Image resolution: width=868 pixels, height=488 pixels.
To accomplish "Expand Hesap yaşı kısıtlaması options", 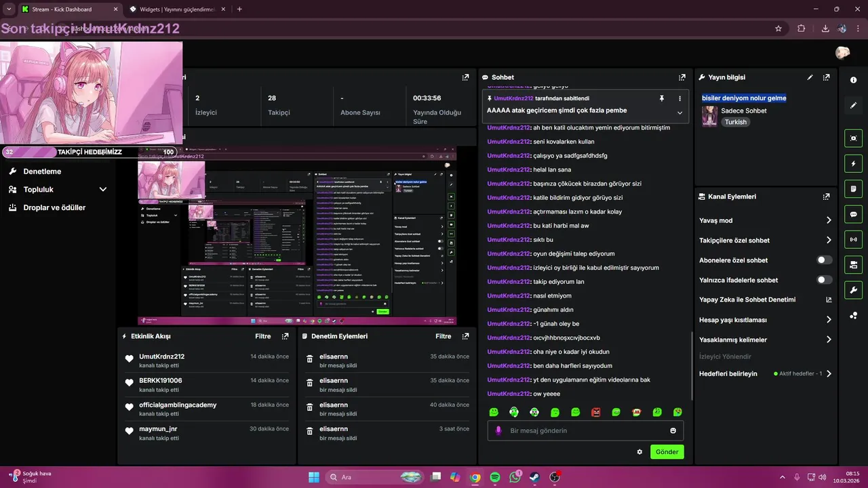I will click(x=829, y=320).
